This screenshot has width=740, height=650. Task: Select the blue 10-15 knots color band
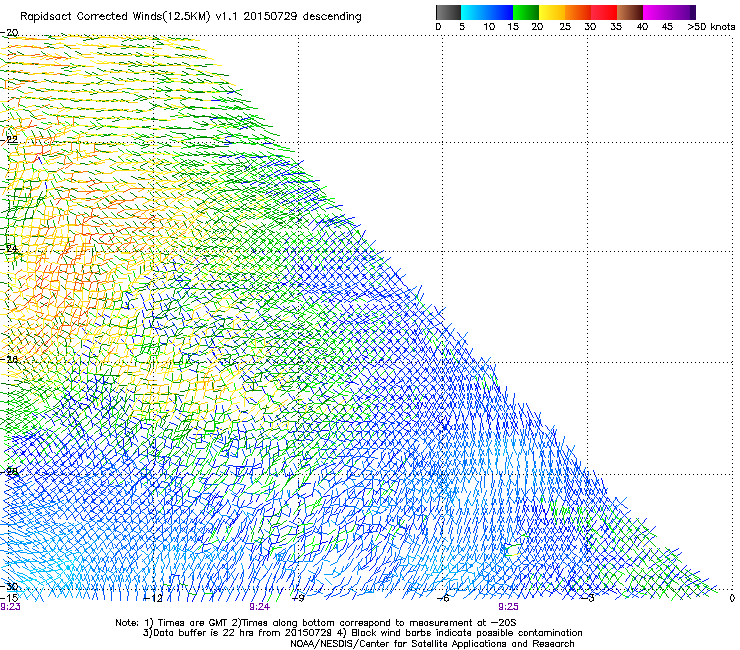point(500,12)
